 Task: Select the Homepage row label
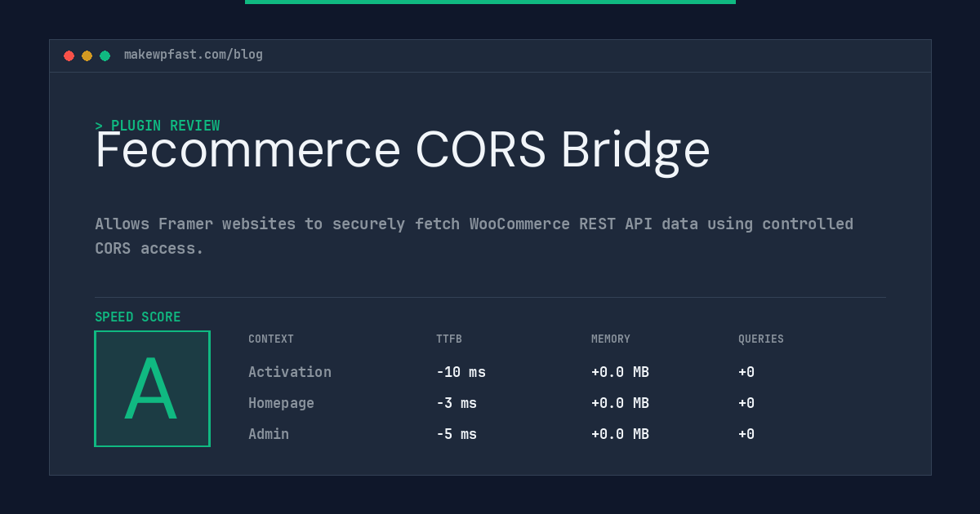point(281,403)
